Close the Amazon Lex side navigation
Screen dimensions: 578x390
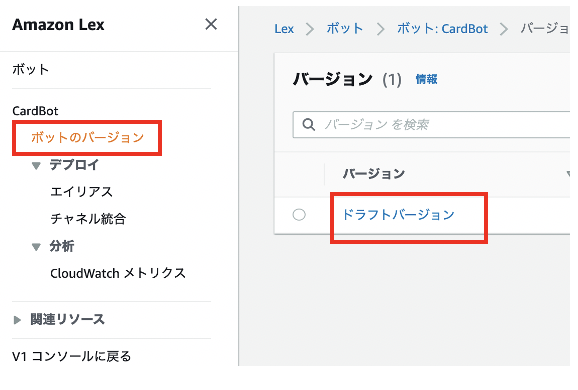coord(211,24)
